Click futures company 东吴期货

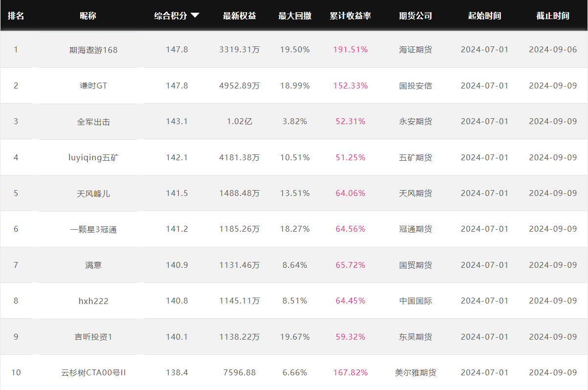[416, 337]
